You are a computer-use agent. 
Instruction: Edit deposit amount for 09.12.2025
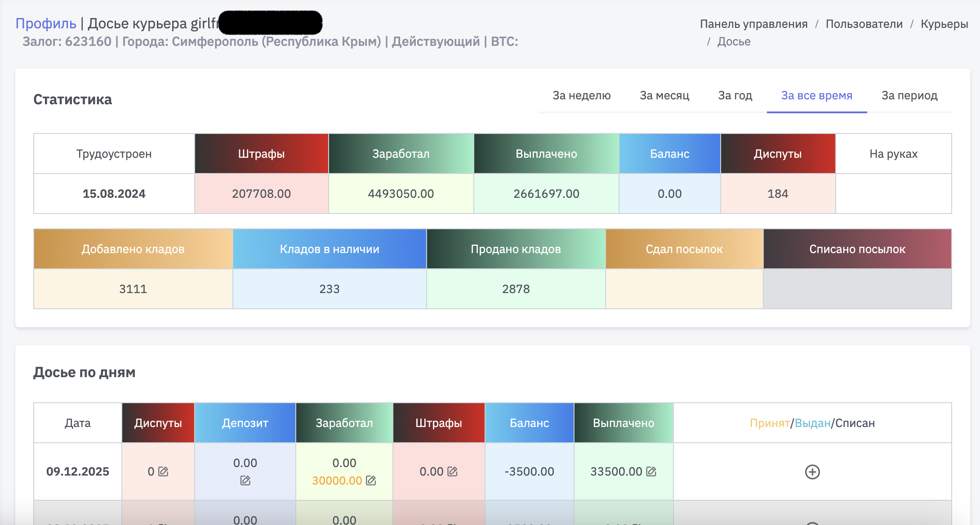coord(245,481)
